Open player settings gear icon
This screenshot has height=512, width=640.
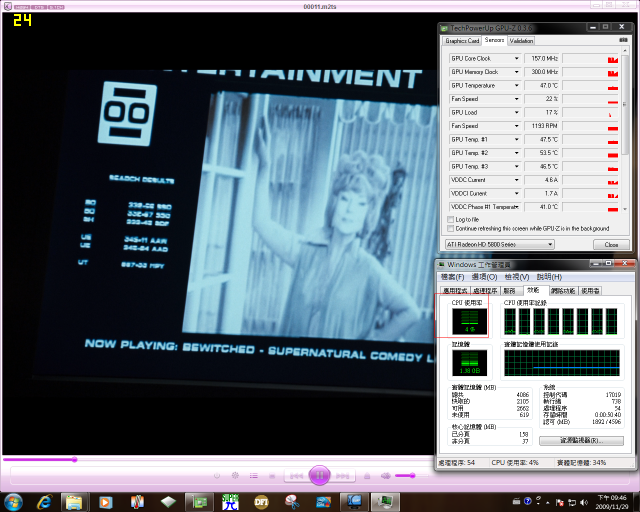click(x=235, y=475)
